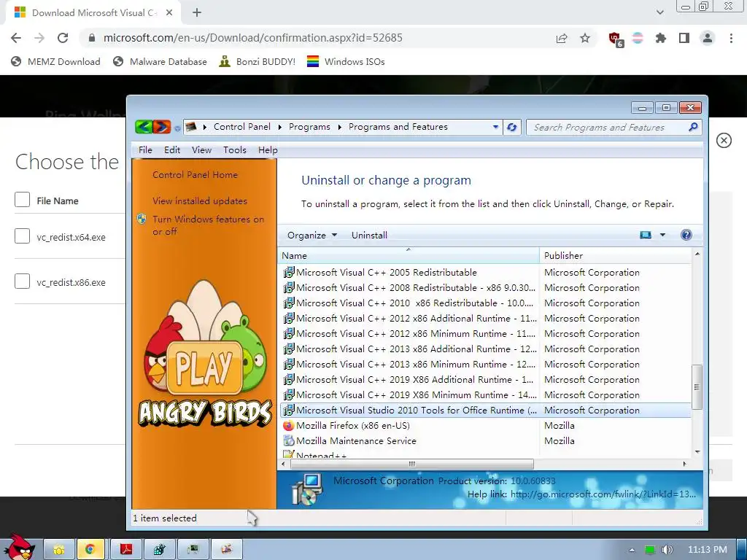Screen dimensions: 747x560
Task: Open the address bar history dropdown
Action: click(495, 127)
